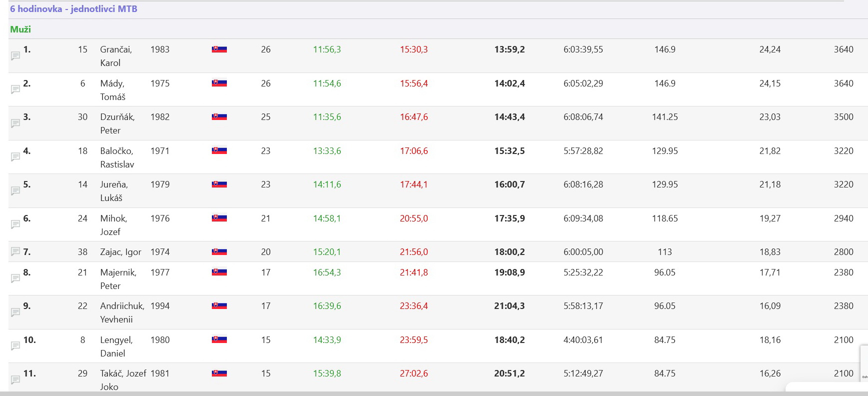The width and height of the screenshot is (868, 396).
Task: Open comment icon for Mády, Tomáš
Action: 15,89
